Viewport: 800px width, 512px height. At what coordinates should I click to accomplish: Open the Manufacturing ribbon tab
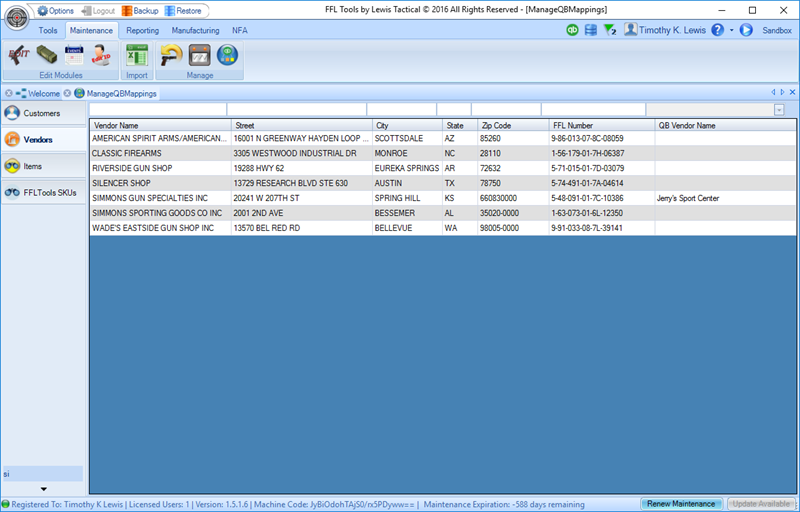point(195,31)
